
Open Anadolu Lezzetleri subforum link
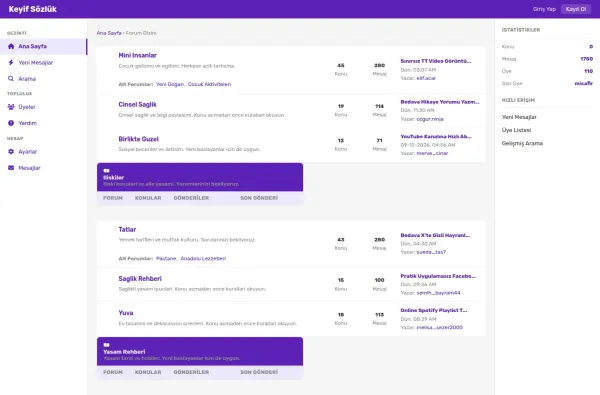tap(203, 258)
